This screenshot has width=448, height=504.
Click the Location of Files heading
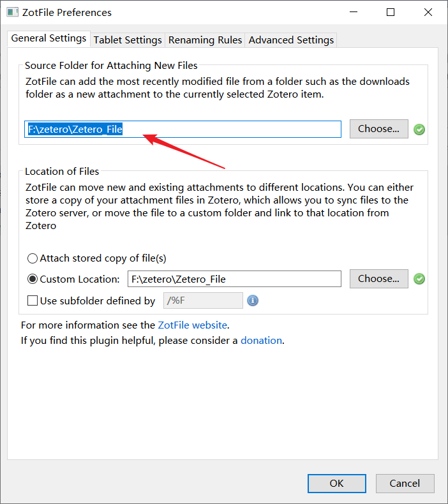[x=62, y=172]
